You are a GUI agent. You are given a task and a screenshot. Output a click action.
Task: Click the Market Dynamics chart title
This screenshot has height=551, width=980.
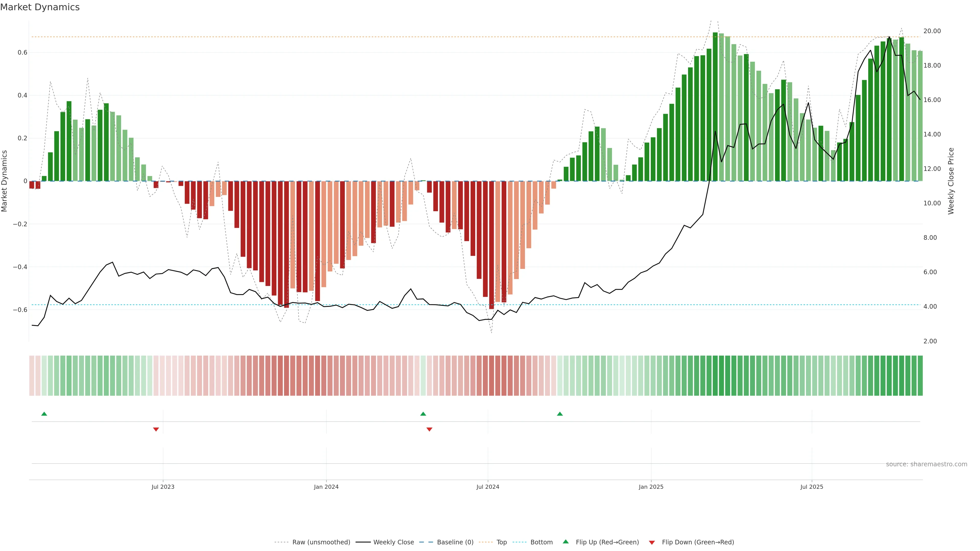(40, 7)
